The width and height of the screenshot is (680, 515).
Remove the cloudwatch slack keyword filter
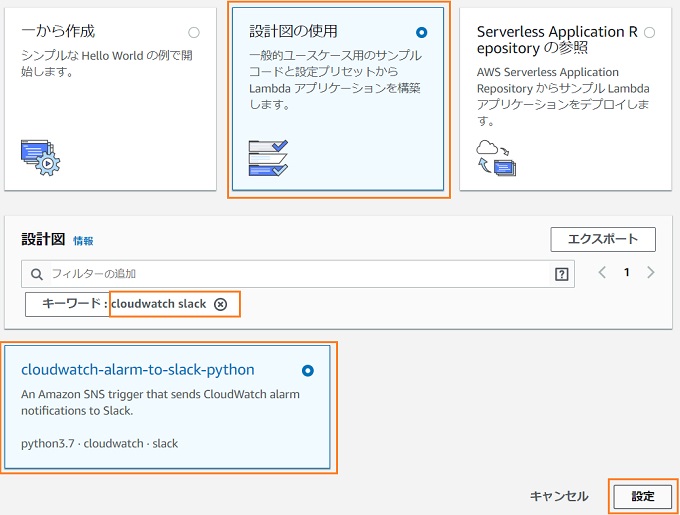[x=220, y=304]
